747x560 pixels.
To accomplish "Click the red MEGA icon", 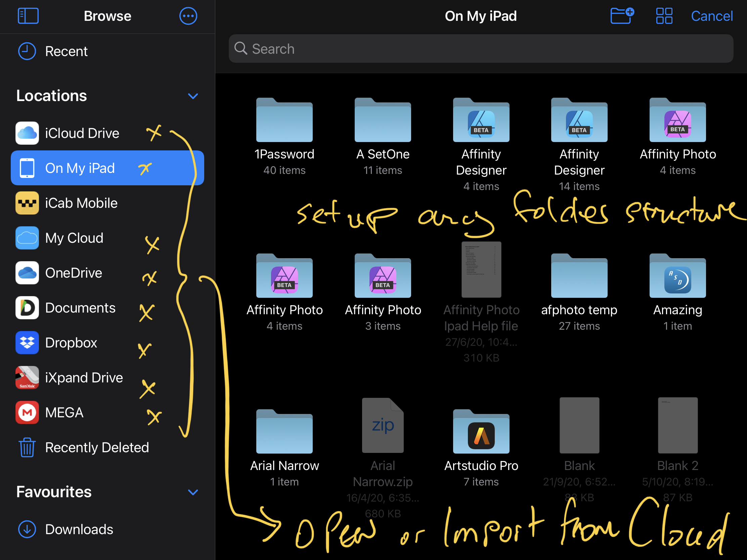I will point(27,413).
